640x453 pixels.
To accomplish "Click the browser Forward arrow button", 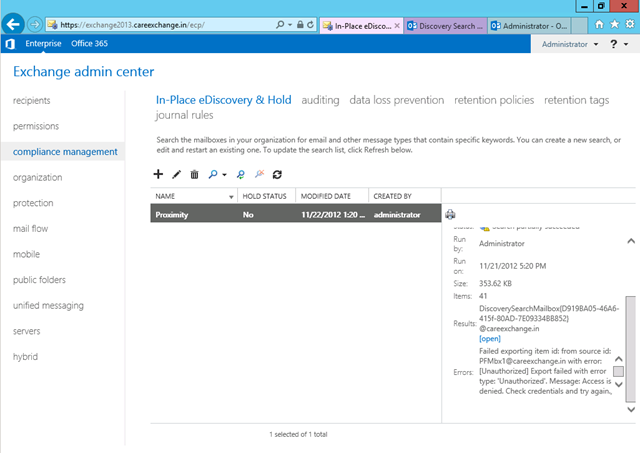I will click(x=35, y=24).
